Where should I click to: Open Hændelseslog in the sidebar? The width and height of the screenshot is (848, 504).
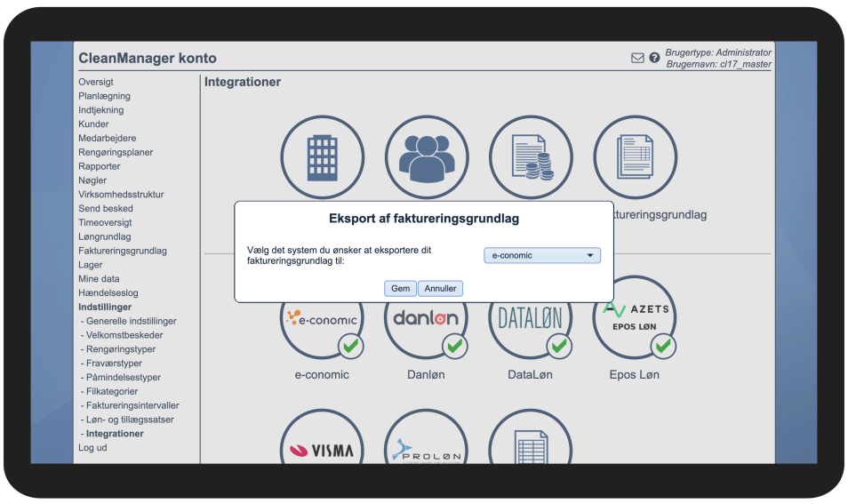click(x=108, y=292)
